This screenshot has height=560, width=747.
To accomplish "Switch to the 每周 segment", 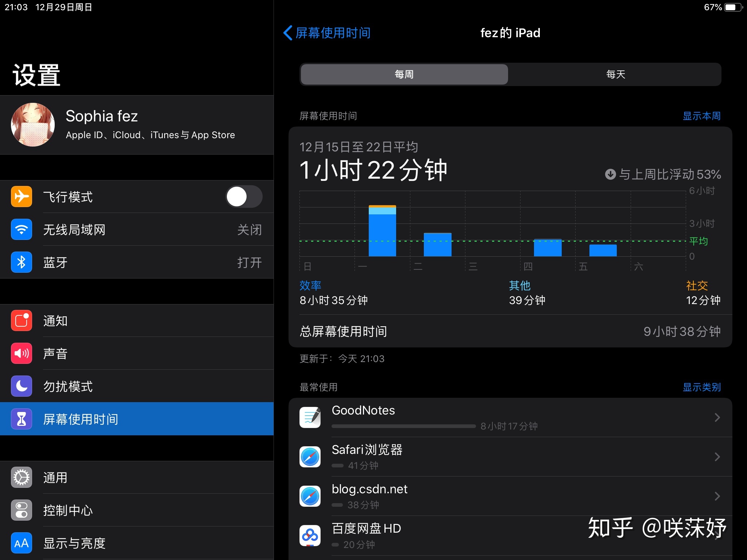I will (x=404, y=74).
